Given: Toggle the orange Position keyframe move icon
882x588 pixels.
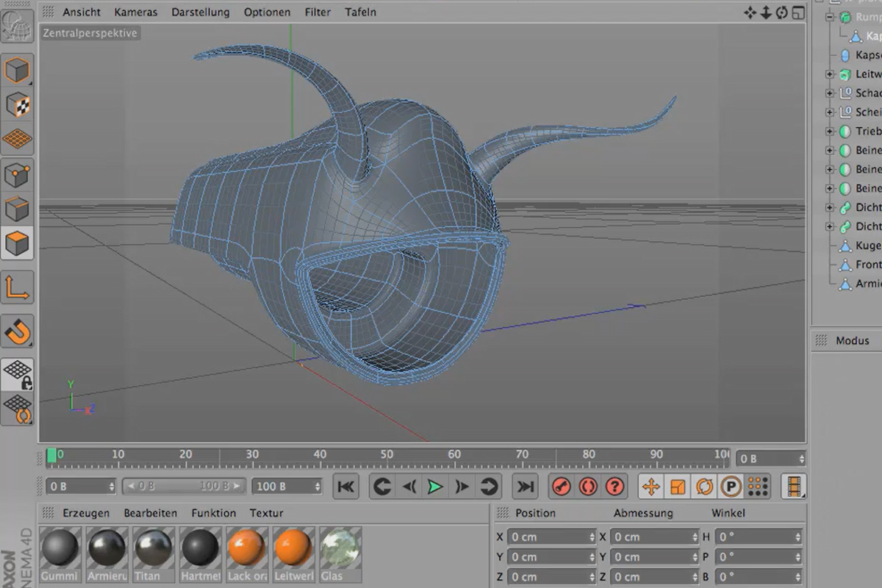Looking at the screenshot, I should click(x=651, y=487).
